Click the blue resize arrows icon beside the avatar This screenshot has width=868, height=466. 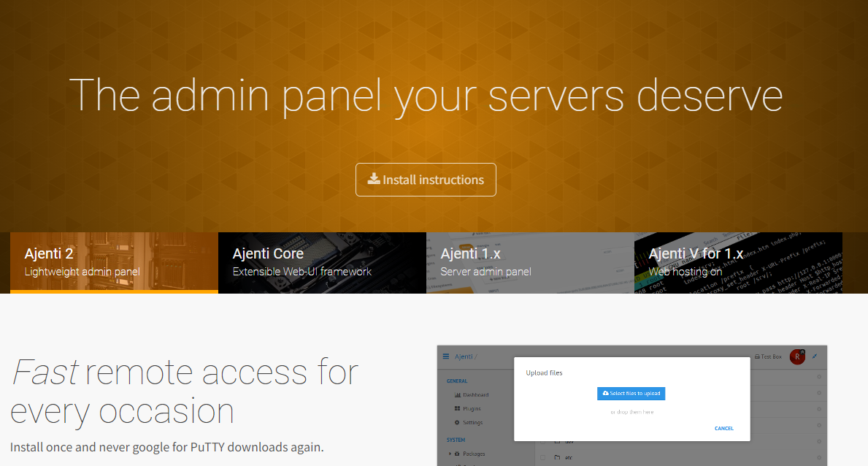click(x=815, y=356)
